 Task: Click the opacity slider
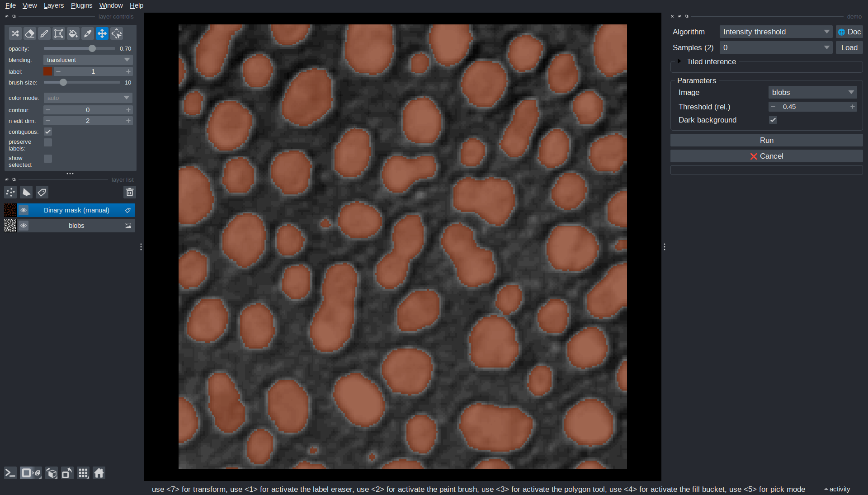point(80,48)
